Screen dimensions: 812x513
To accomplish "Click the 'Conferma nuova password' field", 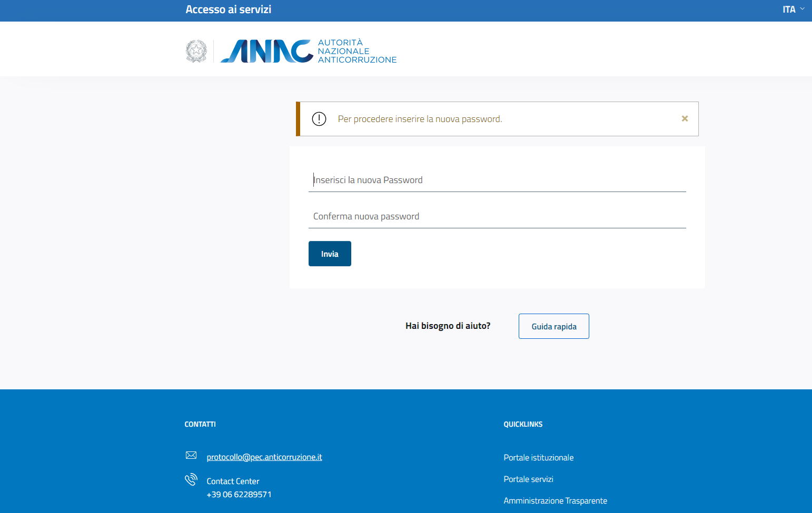I will 497,216.
